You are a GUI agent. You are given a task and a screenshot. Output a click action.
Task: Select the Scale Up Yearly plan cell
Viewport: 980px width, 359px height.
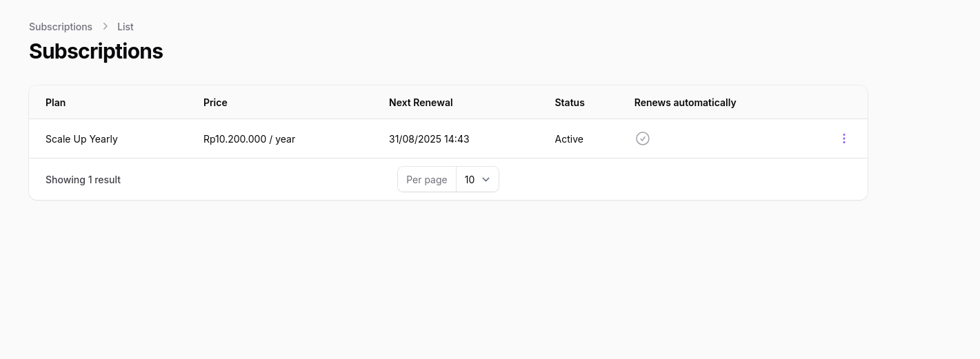coord(81,139)
